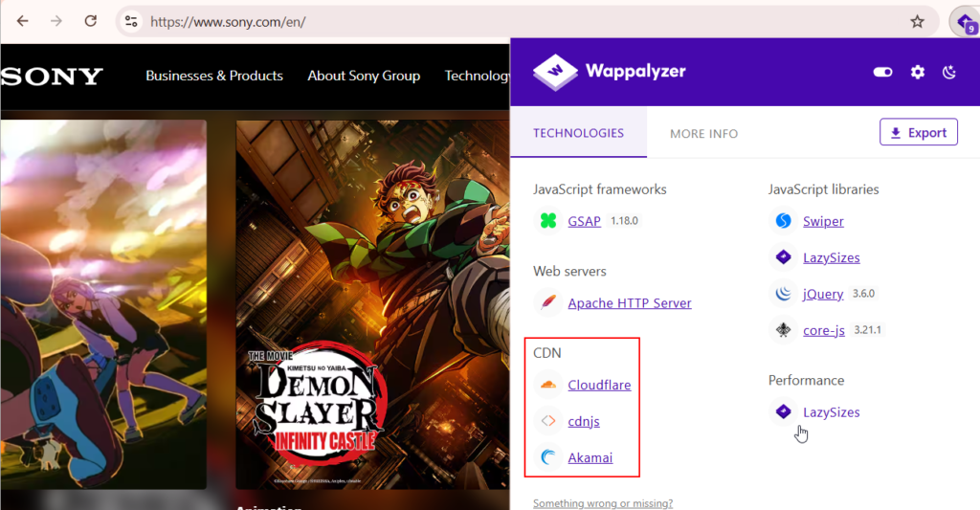Open Wappalyzer extension icon in toolbar

[x=965, y=23]
